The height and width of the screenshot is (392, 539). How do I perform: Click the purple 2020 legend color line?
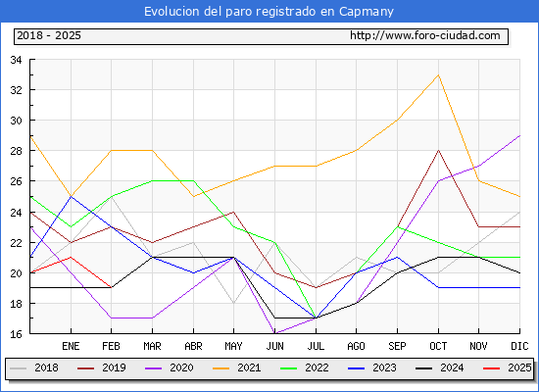click(x=153, y=368)
